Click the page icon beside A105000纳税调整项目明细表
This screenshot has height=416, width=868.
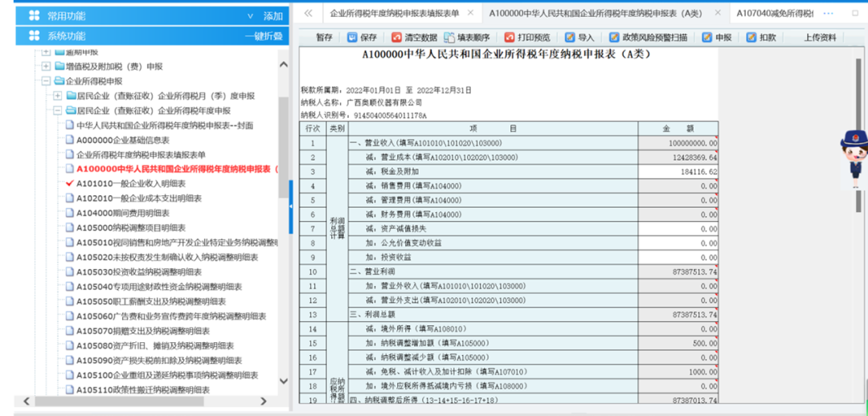70,227
